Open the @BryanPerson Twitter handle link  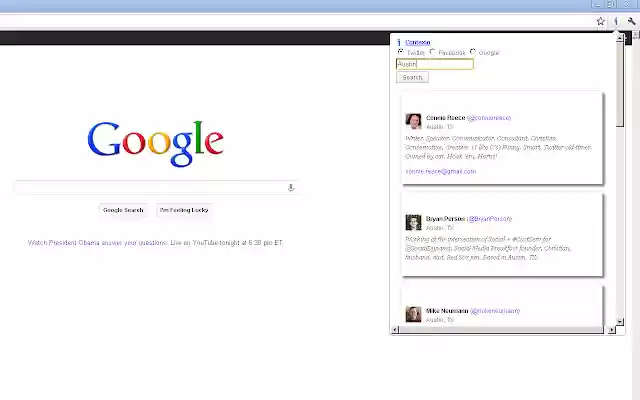coord(489,219)
